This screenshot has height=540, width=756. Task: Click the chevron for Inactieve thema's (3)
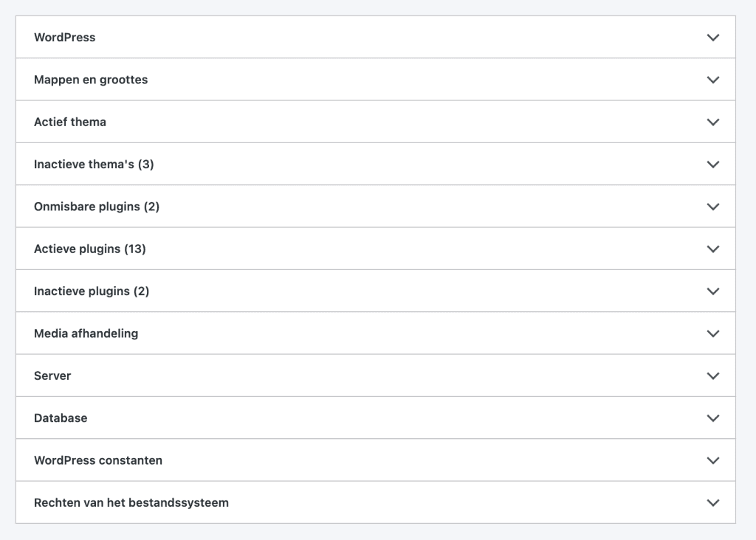click(x=712, y=165)
